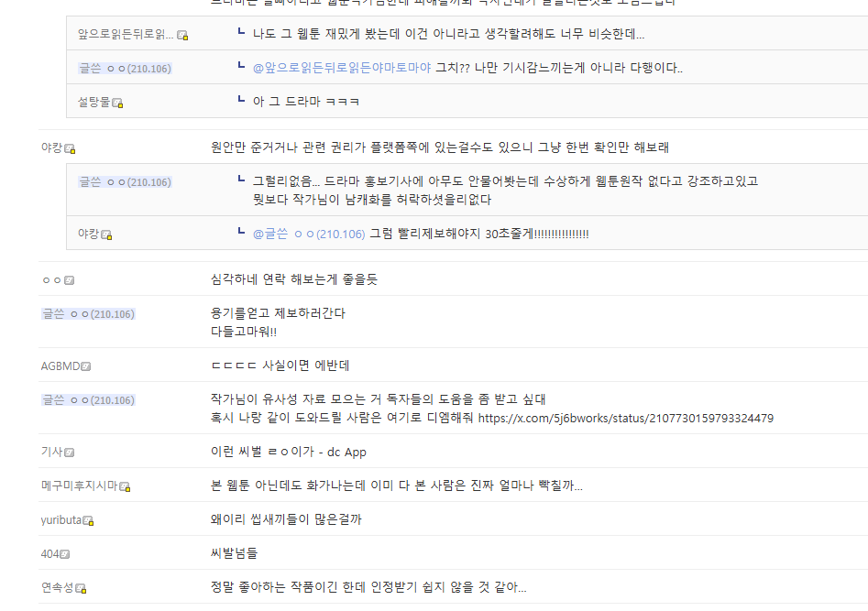The image size is (868, 611).
Task: Click the comment '원안만 준거나 관련 권리가'
Action: click(440, 147)
